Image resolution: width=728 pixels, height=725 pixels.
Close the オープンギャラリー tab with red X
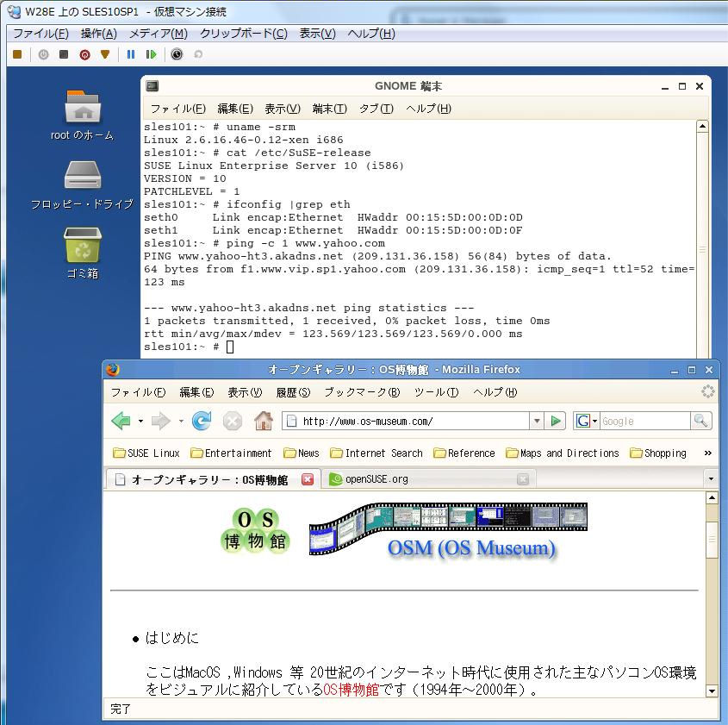tap(308, 479)
